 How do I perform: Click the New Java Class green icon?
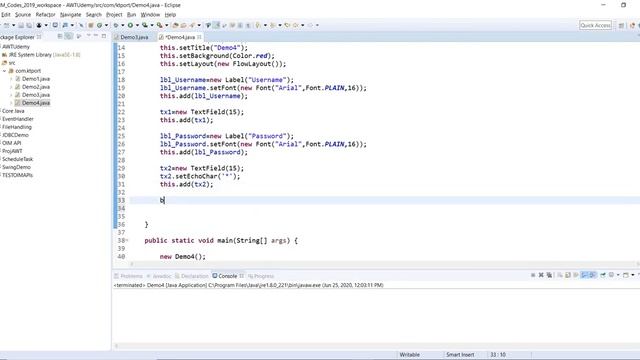(x=99, y=25)
